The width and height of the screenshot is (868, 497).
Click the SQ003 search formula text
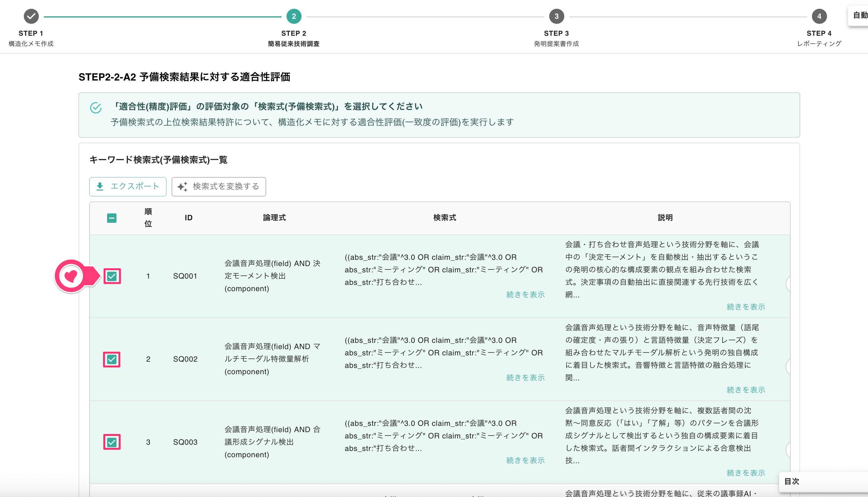click(443, 436)
